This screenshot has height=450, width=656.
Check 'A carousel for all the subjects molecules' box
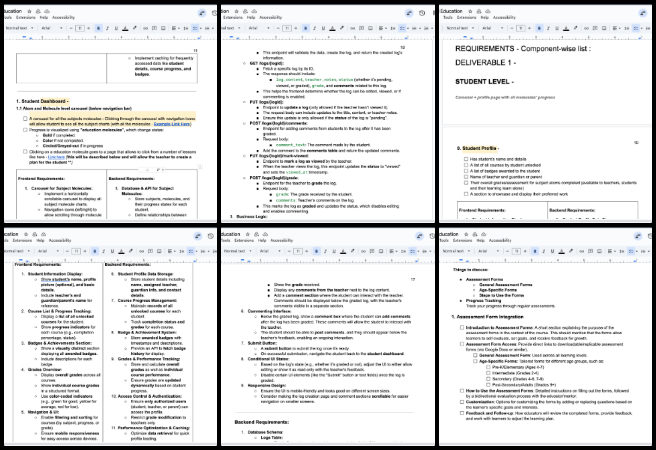pyautogui.click(x=25, y=119)
